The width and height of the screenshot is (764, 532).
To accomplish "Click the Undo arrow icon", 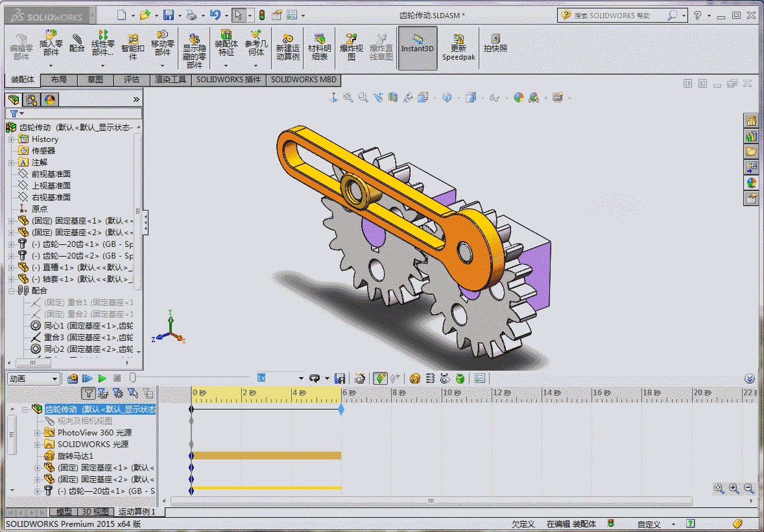I will click(215, 15).
